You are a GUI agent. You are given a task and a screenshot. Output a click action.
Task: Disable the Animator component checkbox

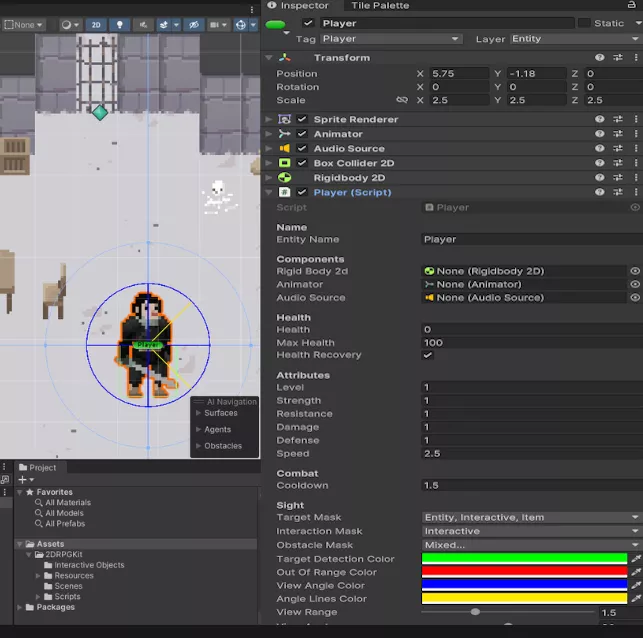click(x=302, y=134)
